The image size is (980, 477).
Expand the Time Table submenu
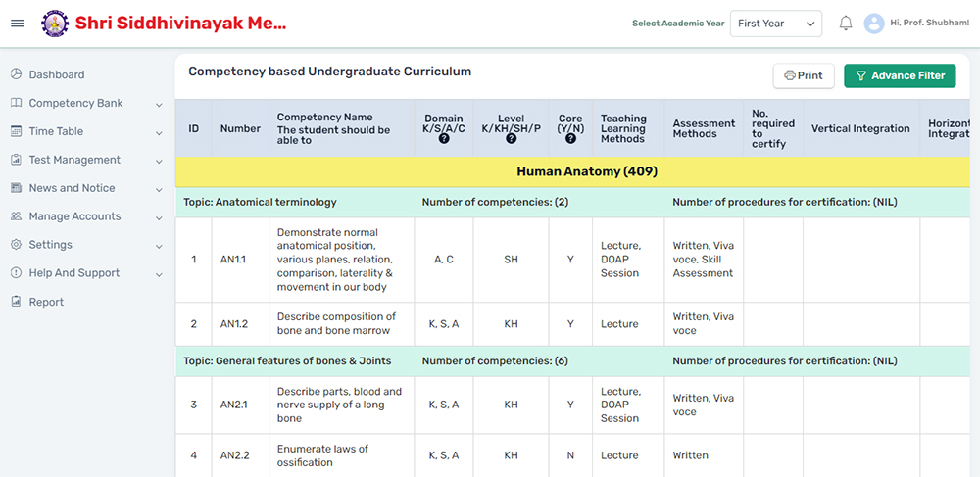tap(86, 131)
